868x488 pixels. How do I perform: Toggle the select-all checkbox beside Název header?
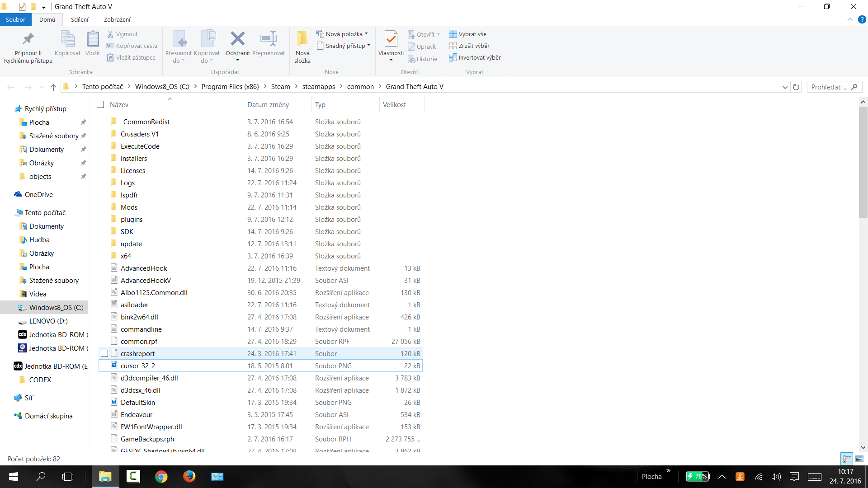click(x=100, y=104)
